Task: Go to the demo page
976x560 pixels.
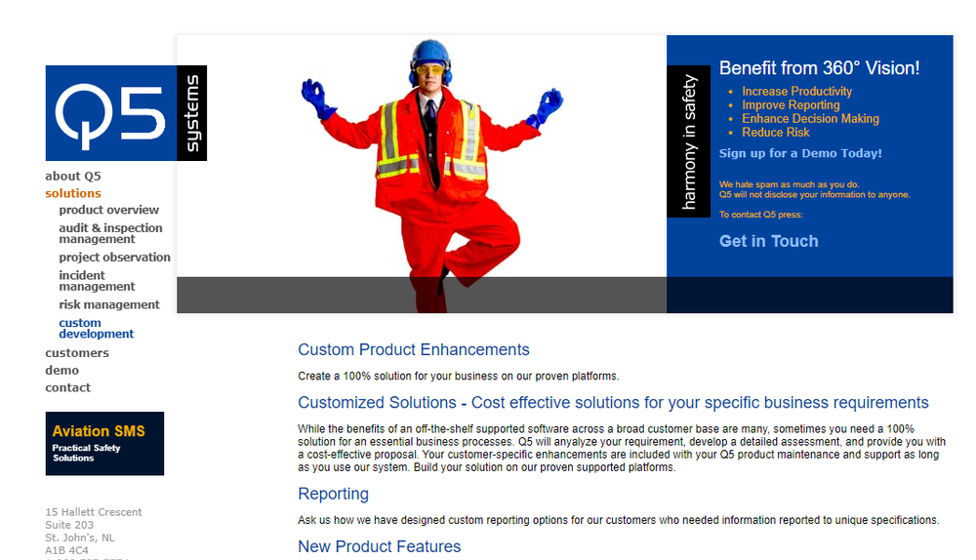Action: (62, 370)
